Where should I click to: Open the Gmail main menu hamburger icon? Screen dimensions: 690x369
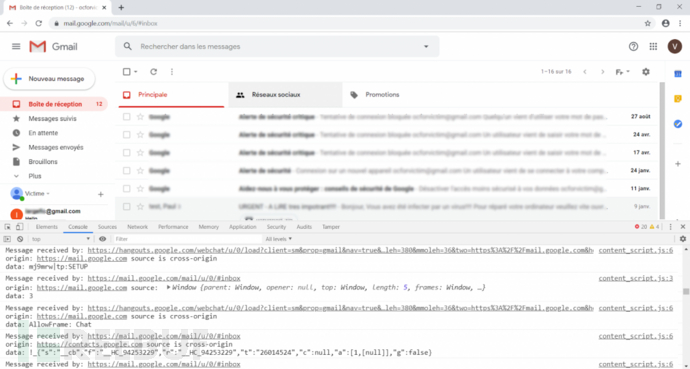click(x=16, y=47)
